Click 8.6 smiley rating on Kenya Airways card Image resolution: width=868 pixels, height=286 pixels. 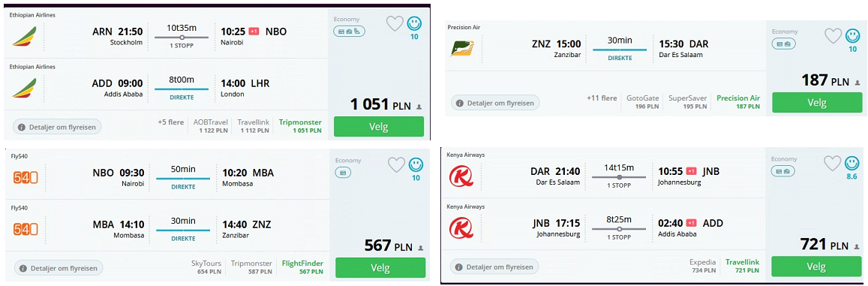click(852, 163)
